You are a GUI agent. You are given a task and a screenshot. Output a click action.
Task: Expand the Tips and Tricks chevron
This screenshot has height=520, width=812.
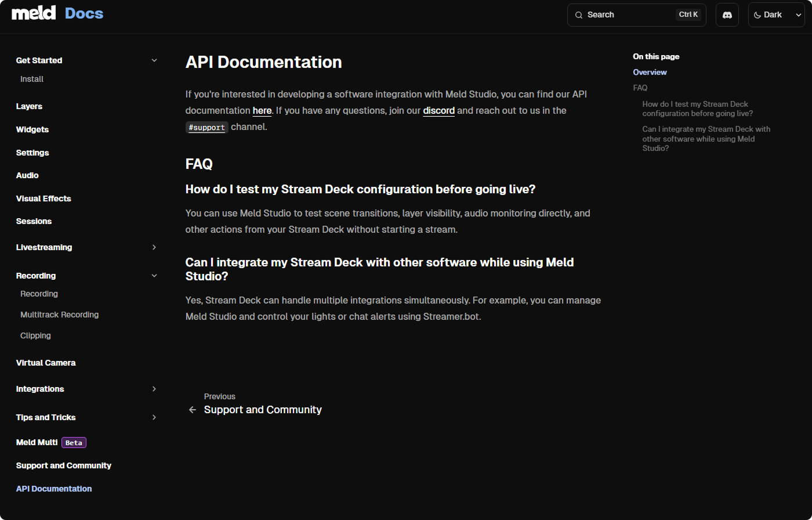(154, 417)
